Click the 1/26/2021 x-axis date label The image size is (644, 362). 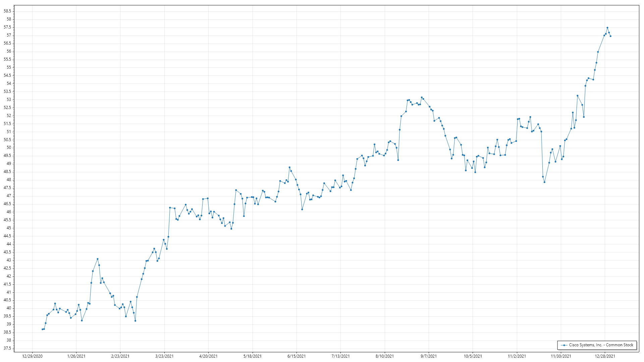76,356
